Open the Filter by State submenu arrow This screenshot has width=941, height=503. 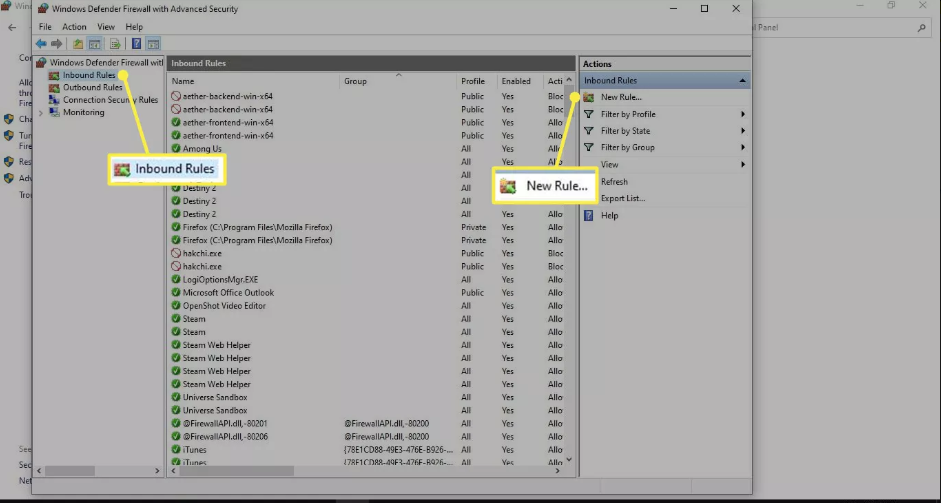[x=743, y=131]
